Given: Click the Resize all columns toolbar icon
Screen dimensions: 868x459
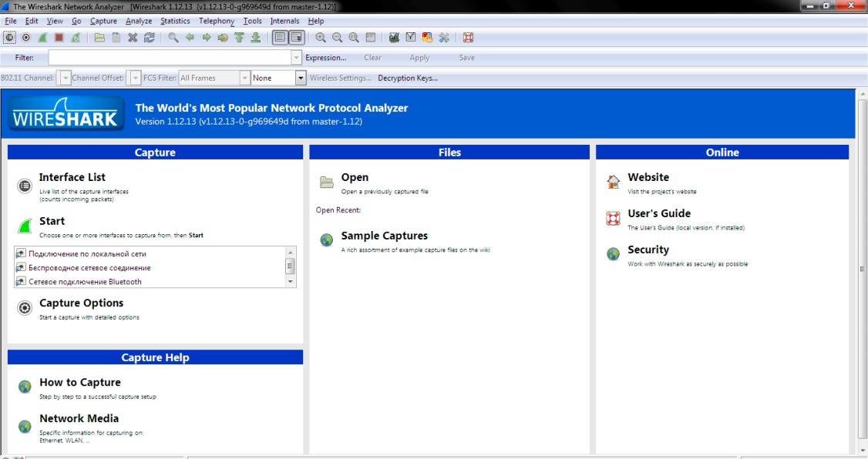Looking at the screenshot, I should [370, 38].
